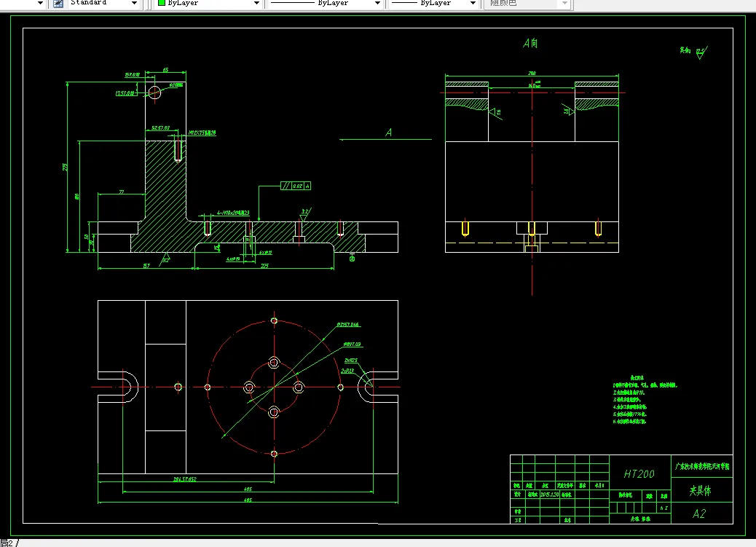Select the 157 horizontal dimension
Screen dimensions: 756x547
pyautogui.click(x=146, y=266)
